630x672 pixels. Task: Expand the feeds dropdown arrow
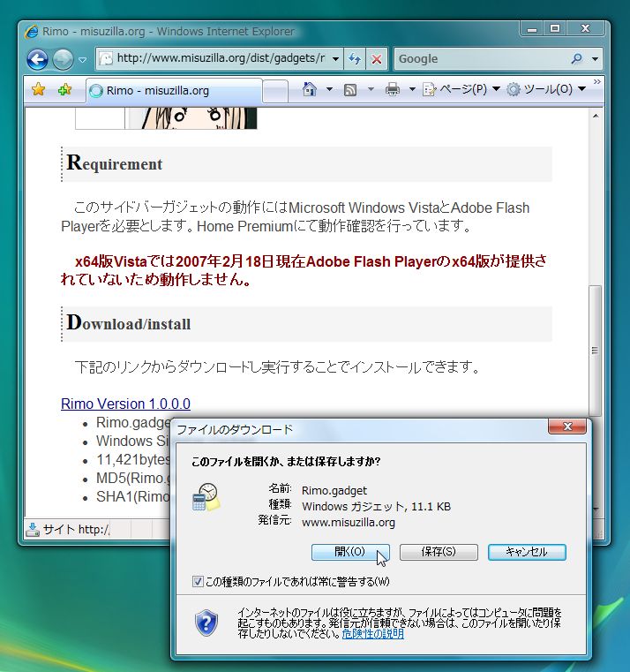371,89
